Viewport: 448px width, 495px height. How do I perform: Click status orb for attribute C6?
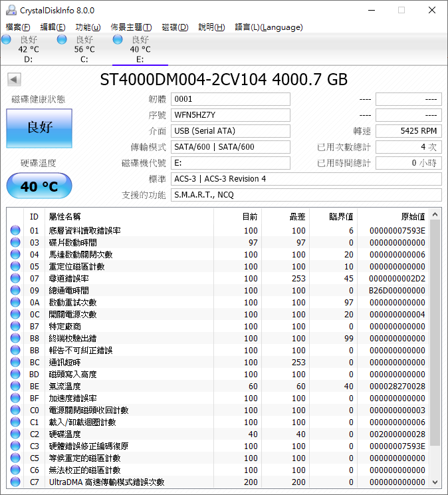pos(15,470)
